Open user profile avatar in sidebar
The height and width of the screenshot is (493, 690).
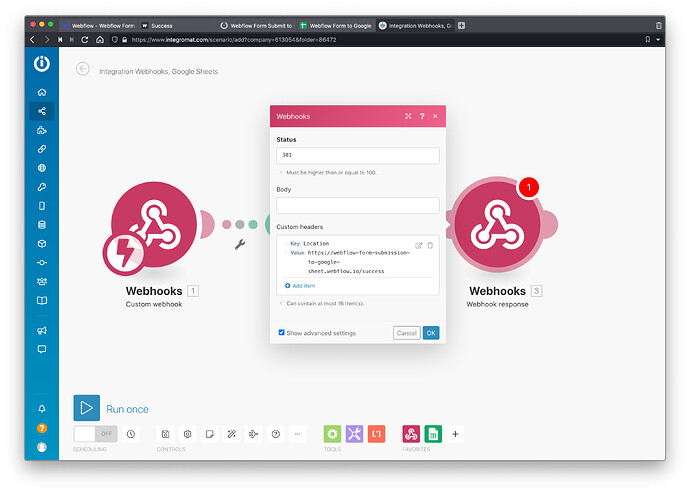(42, 447)
